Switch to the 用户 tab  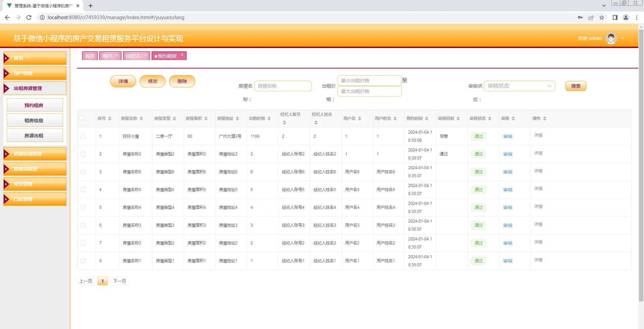point(107,56)
